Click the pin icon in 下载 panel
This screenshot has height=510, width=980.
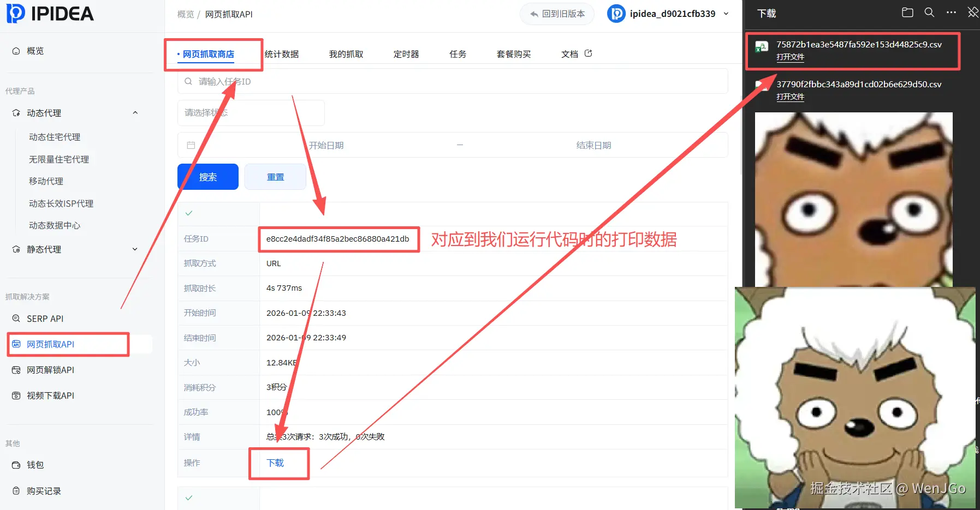coord(973,13)
